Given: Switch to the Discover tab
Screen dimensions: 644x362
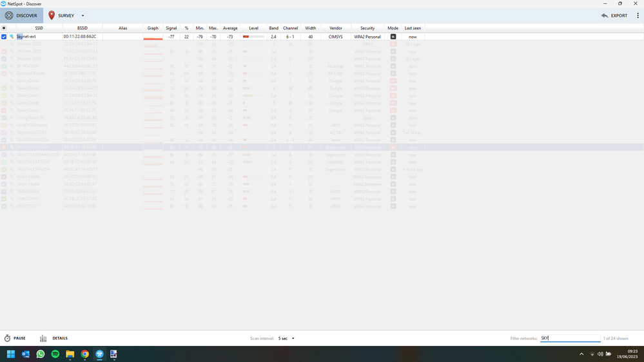Looking at the screenshot, I should point(21,15).
